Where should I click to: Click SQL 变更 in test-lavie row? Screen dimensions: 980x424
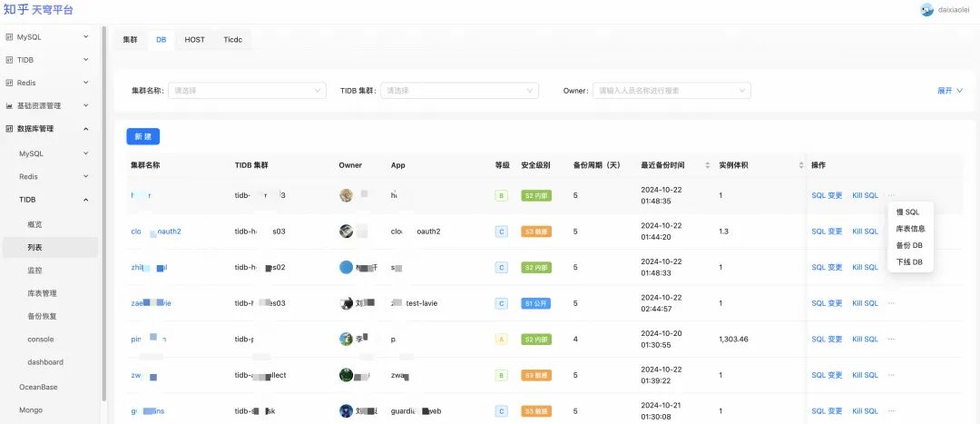point(827,303)
